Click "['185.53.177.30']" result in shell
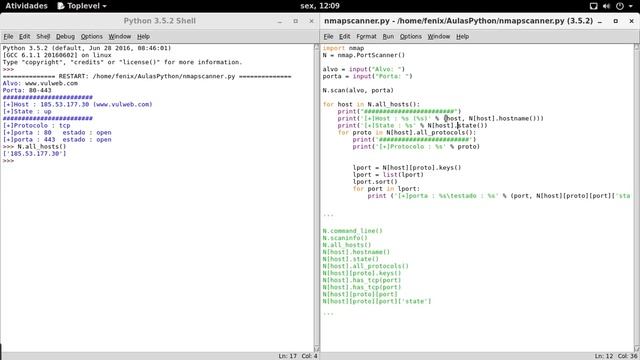Viewport: 640px width, 360px height. (x=34, y=154)
